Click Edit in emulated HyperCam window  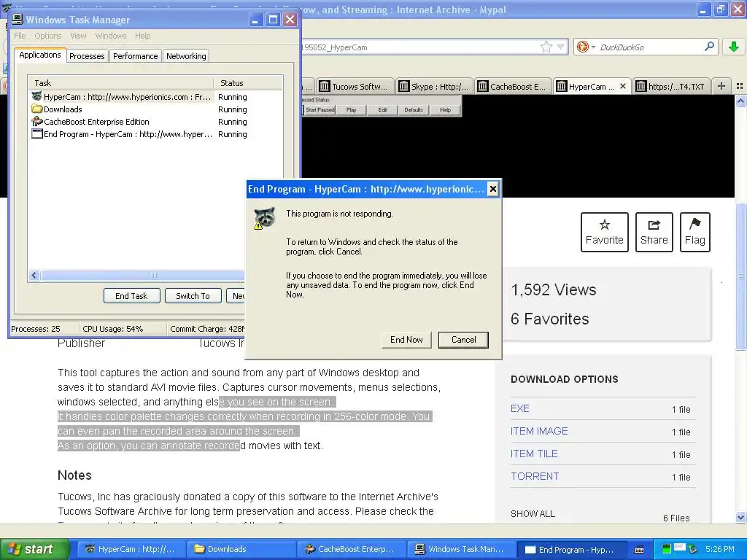(x=382, y=110)
